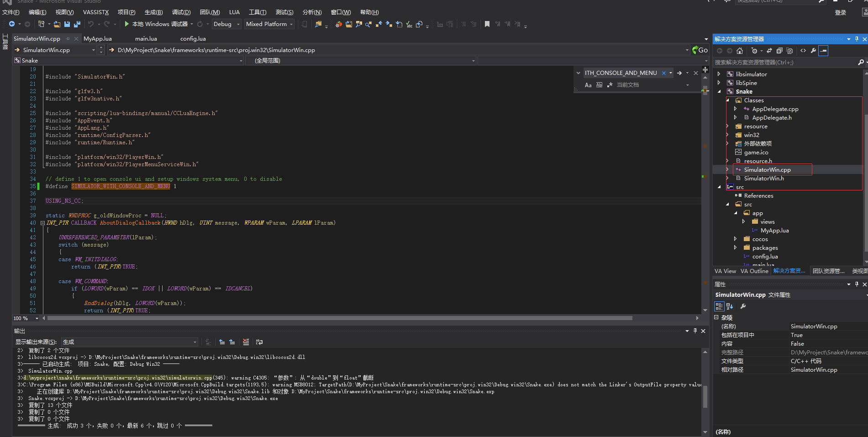Toggle match case (Aa) in find box
Screen dimensions: 868x437
tap(588, 85)
